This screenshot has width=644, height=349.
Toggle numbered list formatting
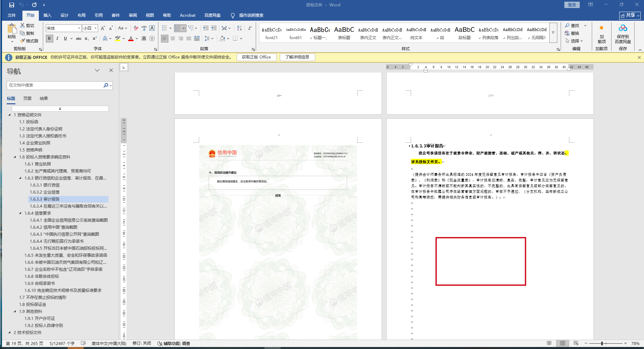pos(178,28)
